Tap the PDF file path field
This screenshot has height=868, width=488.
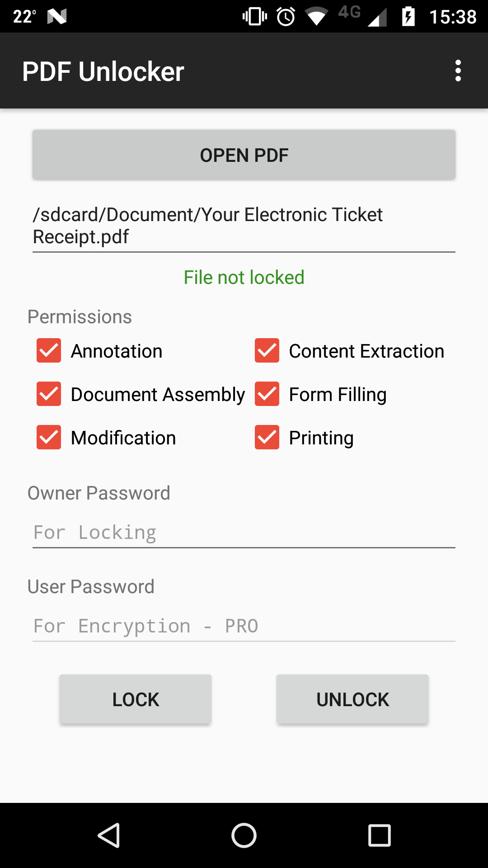click(x=244, y=226)
